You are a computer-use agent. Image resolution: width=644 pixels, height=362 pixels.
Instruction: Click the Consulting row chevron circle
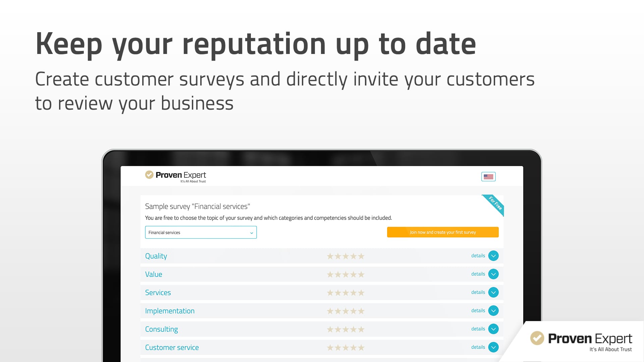pyautogui.click(x=493, y=329)
